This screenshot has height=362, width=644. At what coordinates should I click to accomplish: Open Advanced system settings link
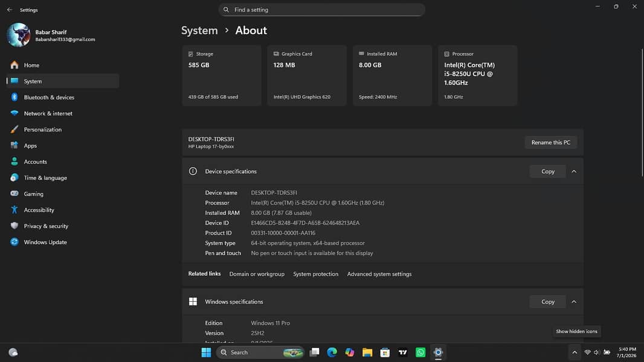pos(379,274)
